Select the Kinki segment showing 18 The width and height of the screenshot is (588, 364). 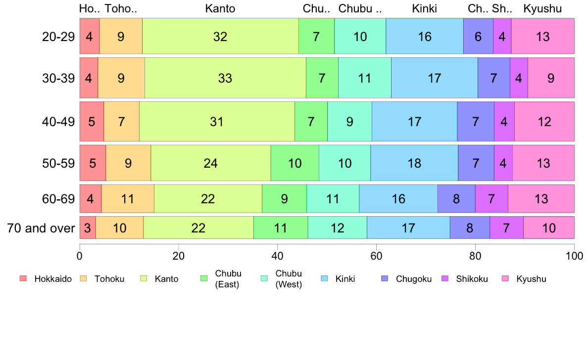coord(414,163)
